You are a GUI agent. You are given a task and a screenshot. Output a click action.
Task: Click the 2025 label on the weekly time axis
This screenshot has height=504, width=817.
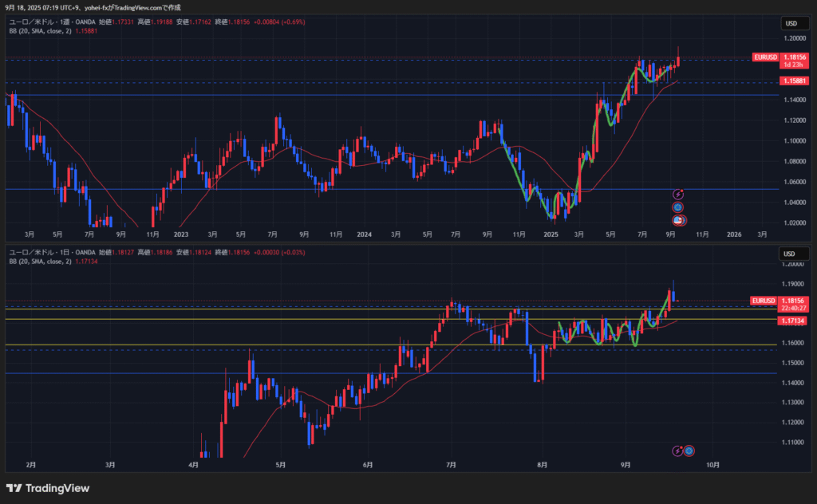pyautogui.click(x=551, y=234)
